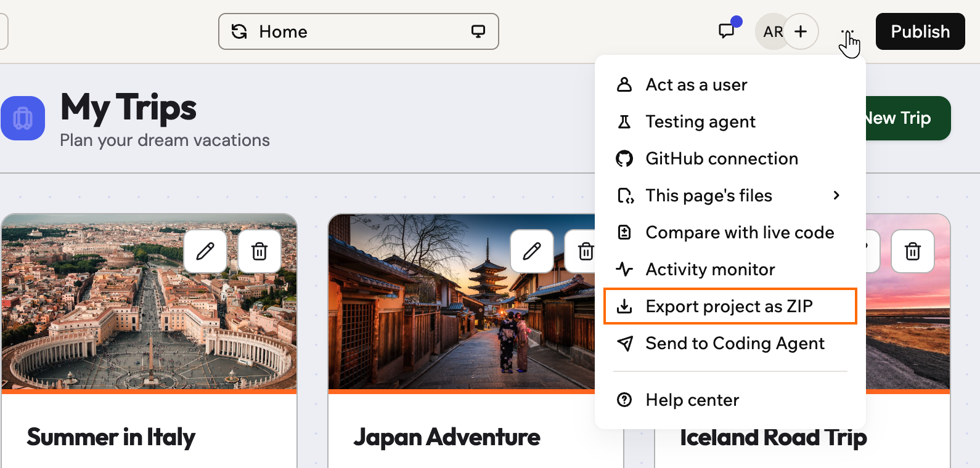Screen dimensions: 980x468
Task: Open Help center
Action: (730, 400)
